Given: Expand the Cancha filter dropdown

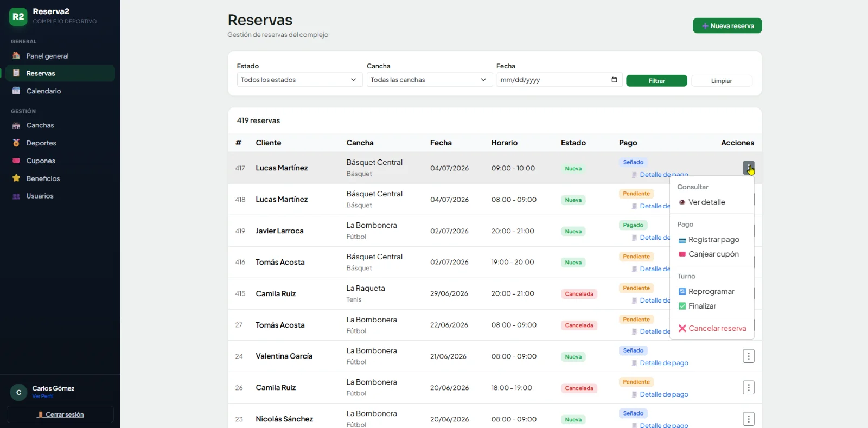Looking at the screenshot, I should coord(429,80).
